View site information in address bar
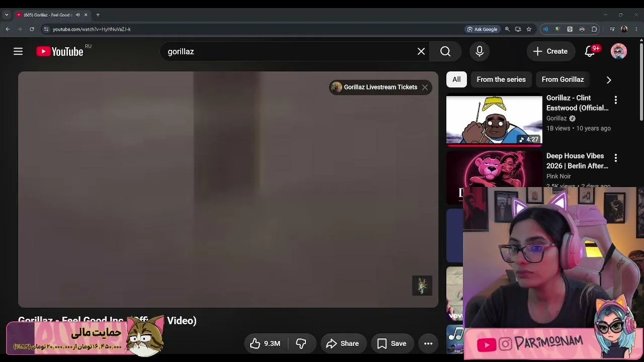The image size is (644, 362). pyautogui.click(x=46, y=29)
